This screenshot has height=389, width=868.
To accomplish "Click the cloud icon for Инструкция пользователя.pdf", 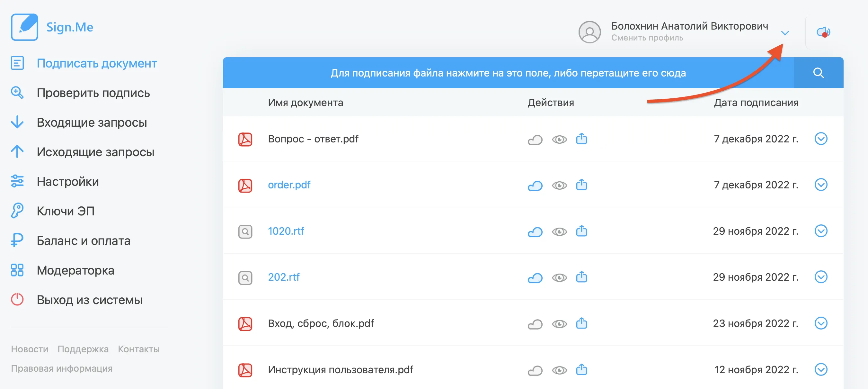I will click(535, 370).
